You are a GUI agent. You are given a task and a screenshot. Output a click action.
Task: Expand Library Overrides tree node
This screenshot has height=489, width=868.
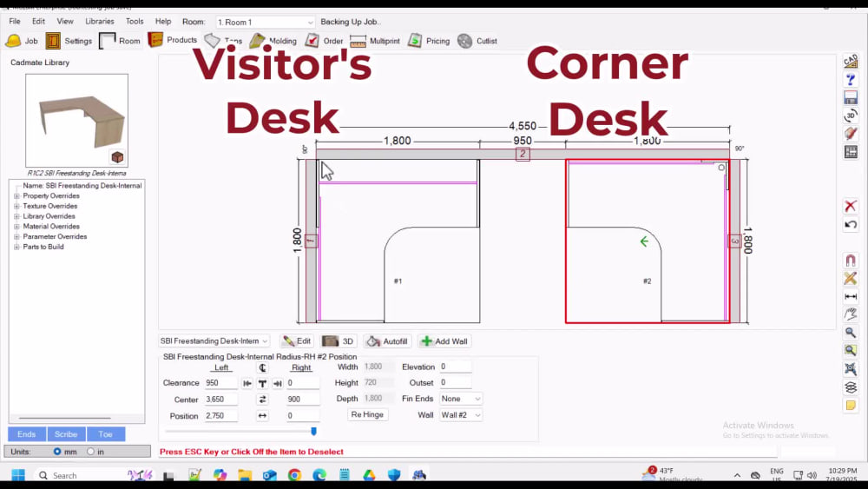(16, 216)
